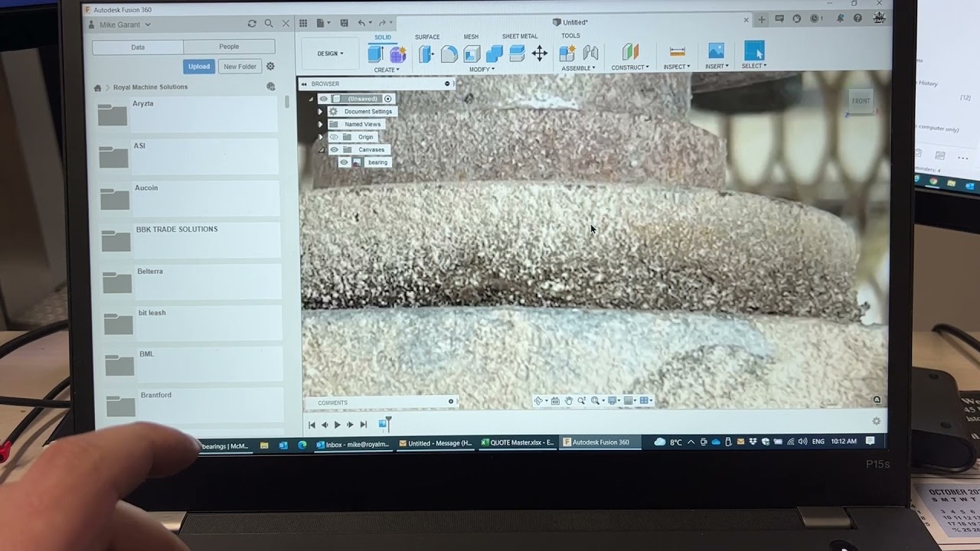
Task: Open the Design workspace dropdown
Action: point(331,54)
